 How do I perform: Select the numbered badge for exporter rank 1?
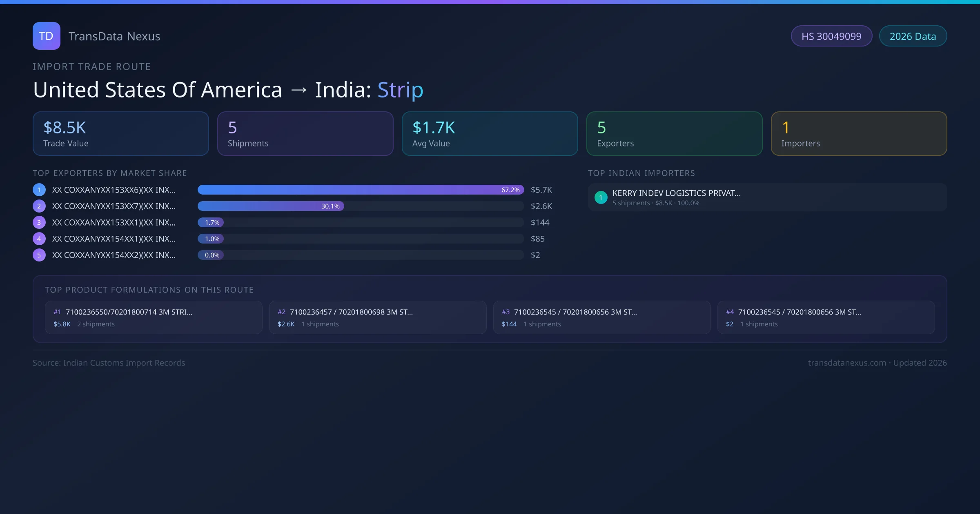39,190
